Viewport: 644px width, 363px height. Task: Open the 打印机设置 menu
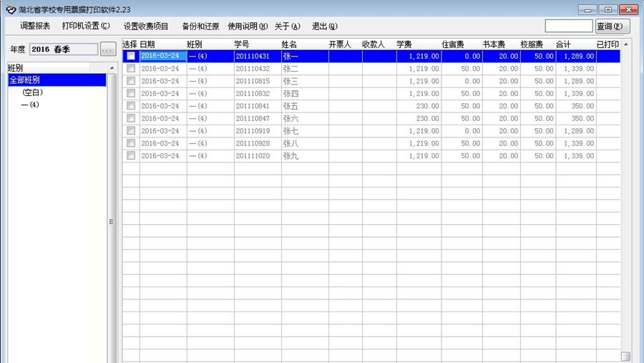click(x=86, y=26)
